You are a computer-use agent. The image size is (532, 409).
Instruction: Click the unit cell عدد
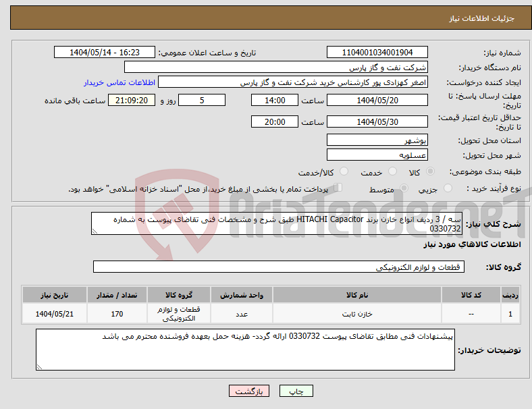[242, 314]
